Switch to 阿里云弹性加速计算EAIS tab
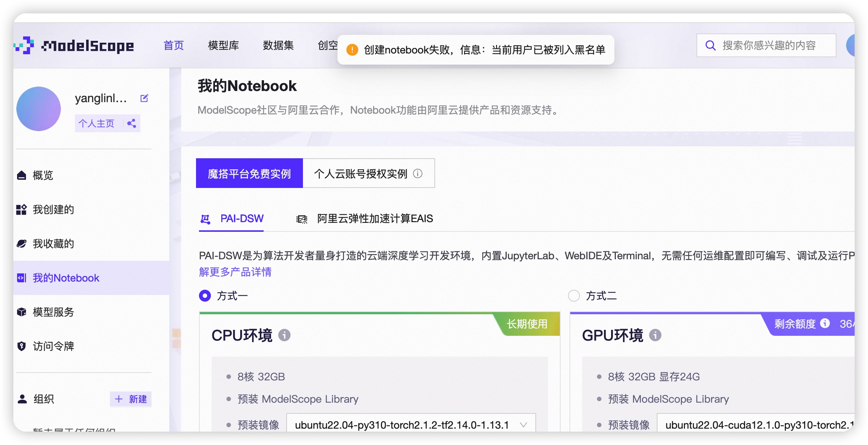 [x=375, y=218]
